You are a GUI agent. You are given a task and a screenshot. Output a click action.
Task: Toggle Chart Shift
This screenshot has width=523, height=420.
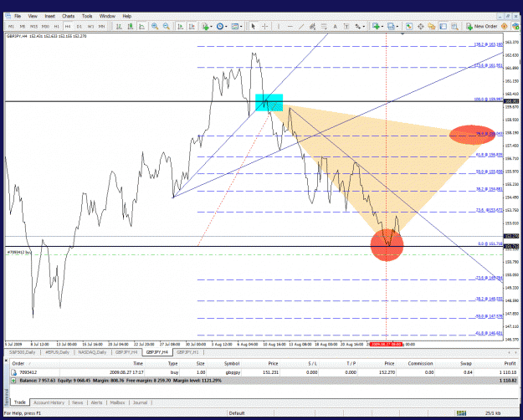click(192, 26)
